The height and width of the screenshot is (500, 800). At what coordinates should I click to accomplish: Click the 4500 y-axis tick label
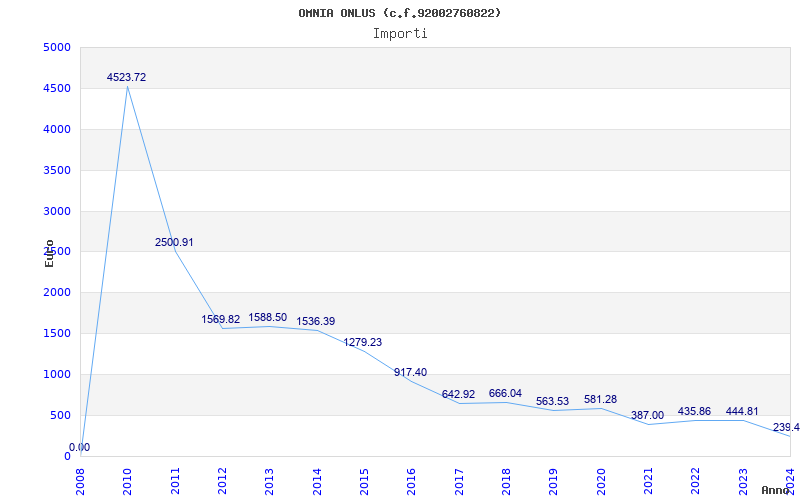[x=57, y=89]
